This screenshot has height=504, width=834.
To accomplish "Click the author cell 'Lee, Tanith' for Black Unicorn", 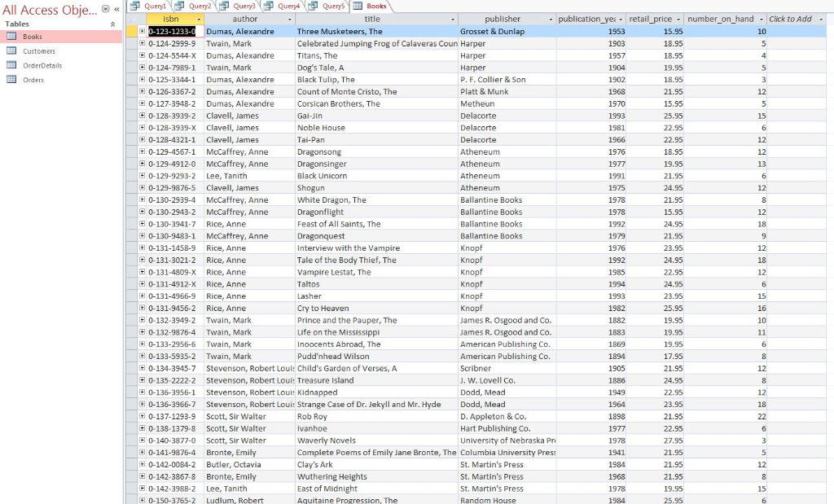I will [249, 175].
